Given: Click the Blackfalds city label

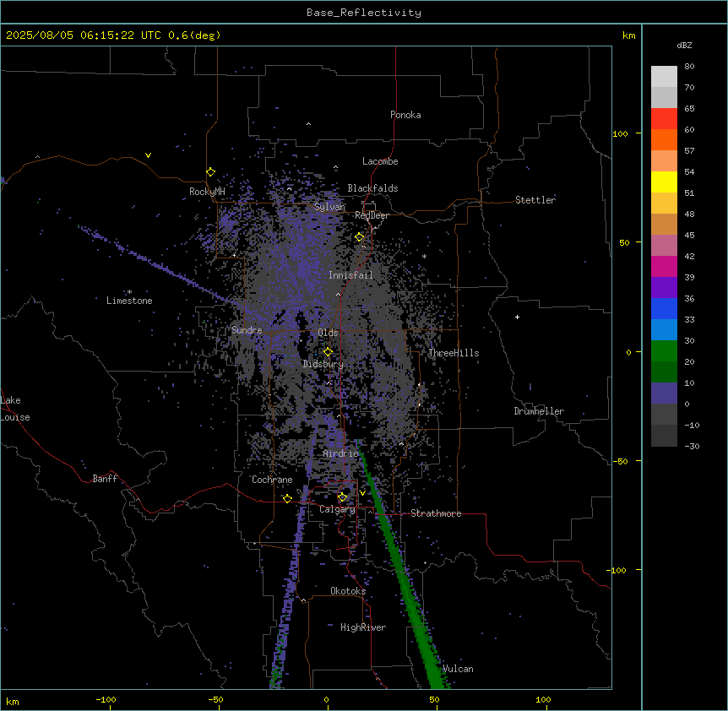Looking at the screenshot, I should pyautogui.click(x=372, y=188).
